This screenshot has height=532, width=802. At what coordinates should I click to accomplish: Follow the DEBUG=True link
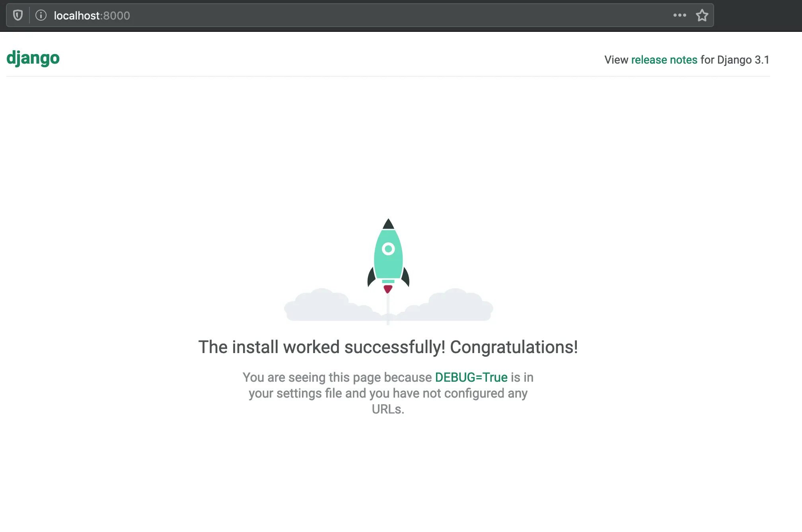[471, 377]
